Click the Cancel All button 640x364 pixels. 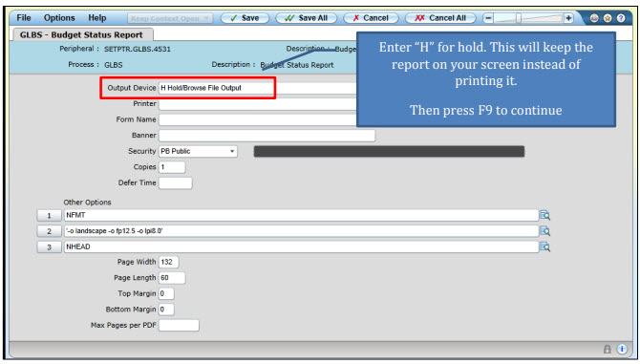(440, 18)
